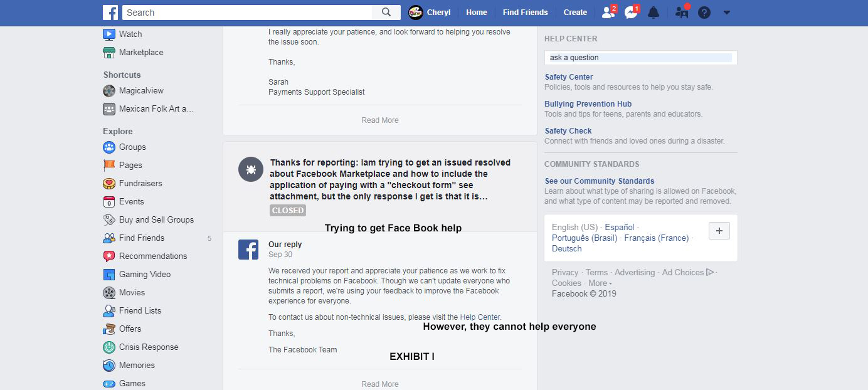
Task: Click the Help Center link in reply
Action: (480, 317)
